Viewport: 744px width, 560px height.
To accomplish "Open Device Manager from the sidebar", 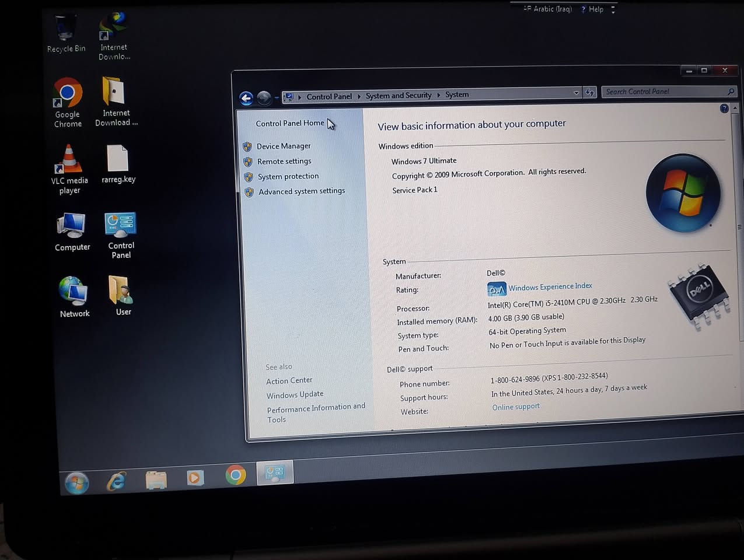I will click(284, 146).
